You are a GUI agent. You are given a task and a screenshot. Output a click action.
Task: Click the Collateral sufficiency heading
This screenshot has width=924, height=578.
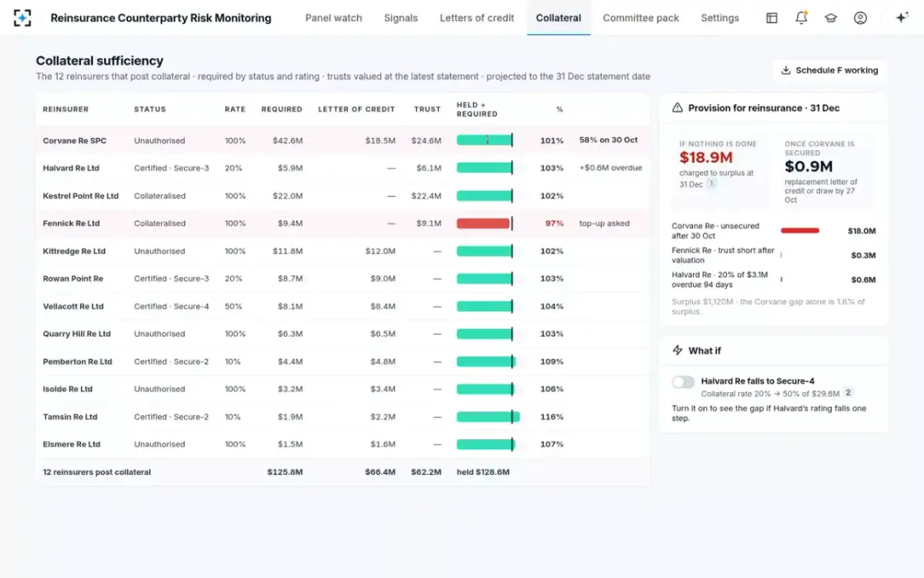click(99, 61)
